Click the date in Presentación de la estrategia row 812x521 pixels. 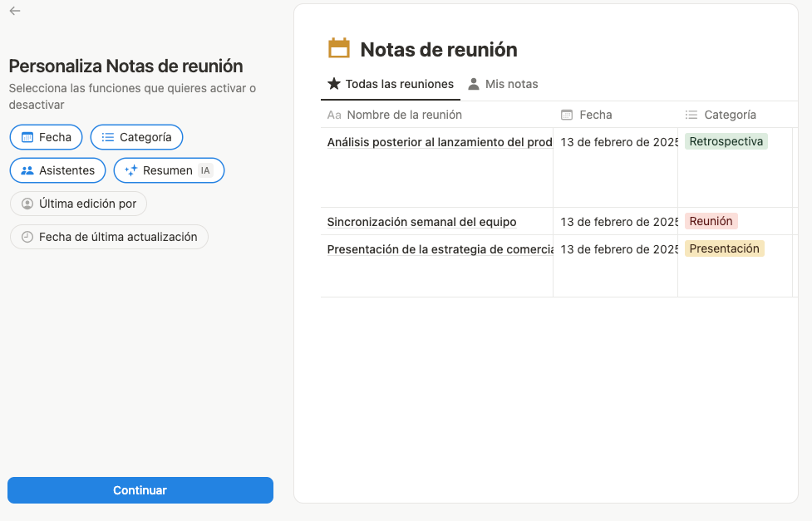619,249
